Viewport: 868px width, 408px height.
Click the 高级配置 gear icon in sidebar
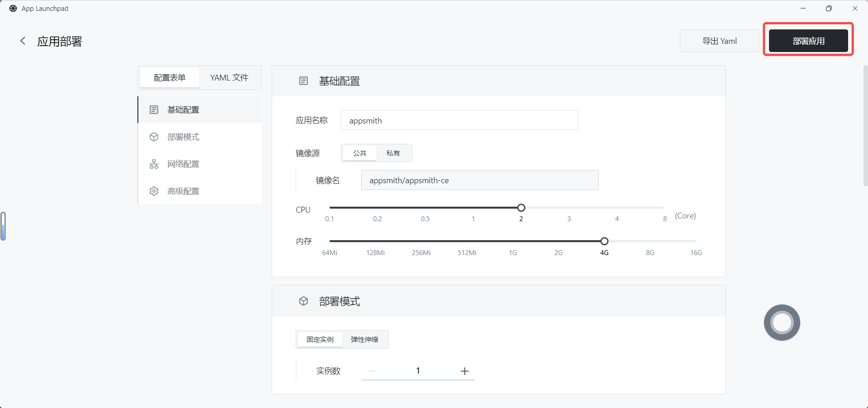pos(154,191)
